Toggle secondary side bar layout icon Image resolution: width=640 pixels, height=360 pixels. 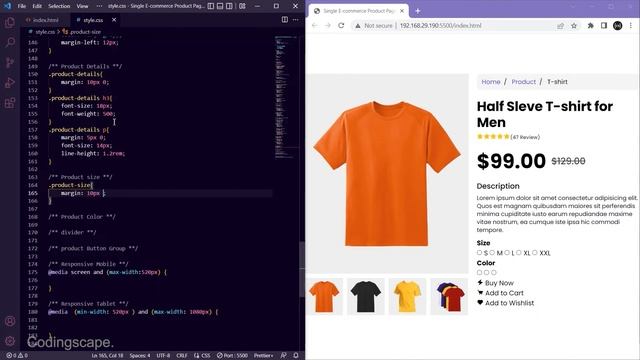click(229, 6)
